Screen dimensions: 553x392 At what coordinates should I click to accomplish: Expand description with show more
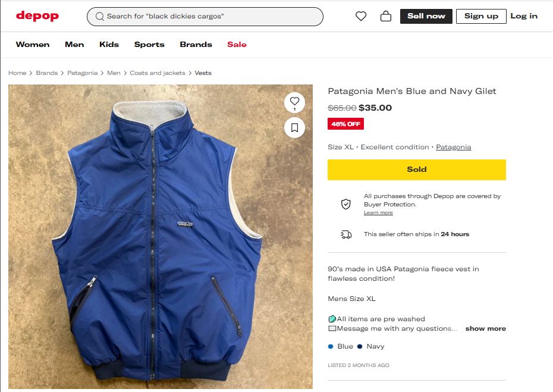coord(485,328)
